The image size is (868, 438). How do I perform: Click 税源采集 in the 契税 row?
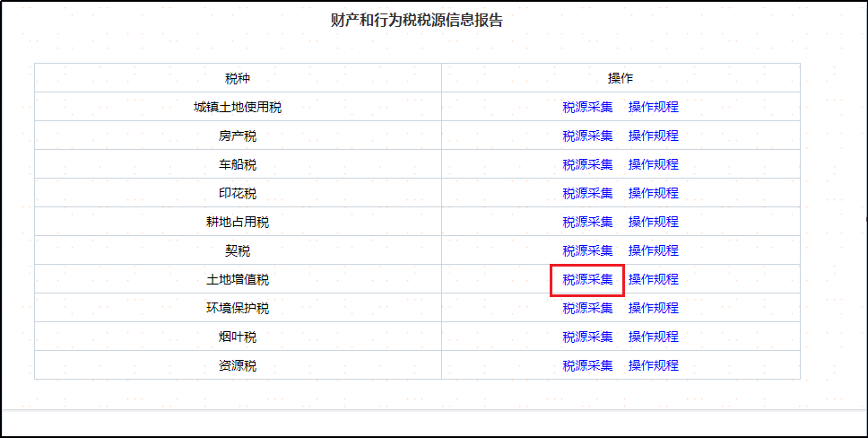click(587, 251)
